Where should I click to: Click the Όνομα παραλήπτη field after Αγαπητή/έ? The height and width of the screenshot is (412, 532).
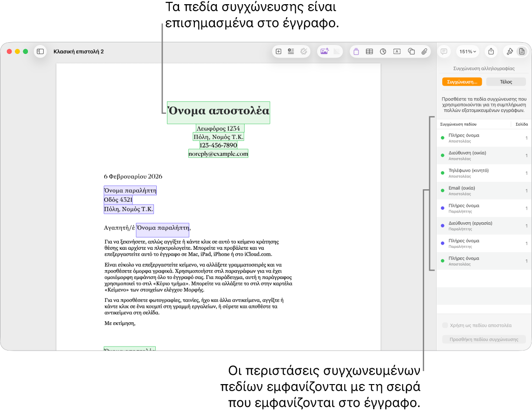(162, 229)
